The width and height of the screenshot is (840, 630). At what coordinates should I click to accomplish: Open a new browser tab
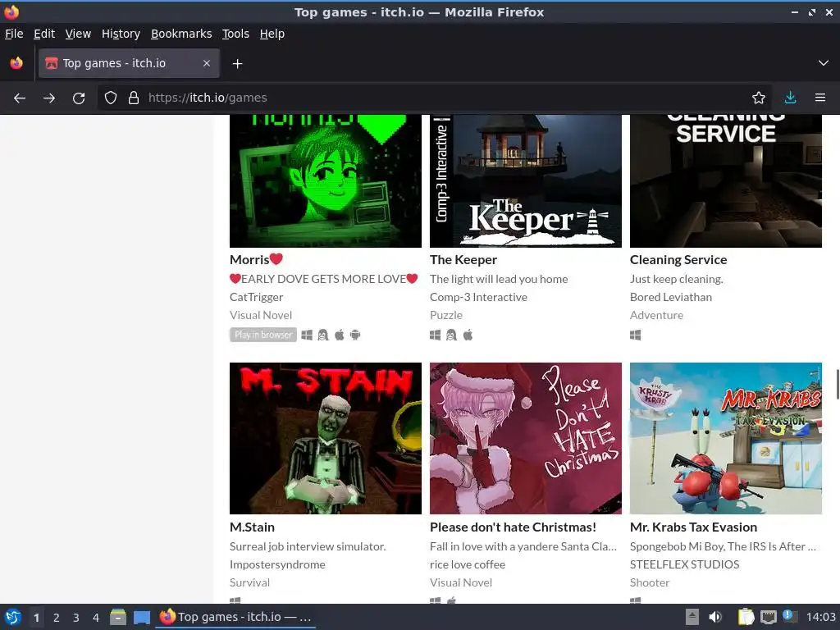pos(237,64)
